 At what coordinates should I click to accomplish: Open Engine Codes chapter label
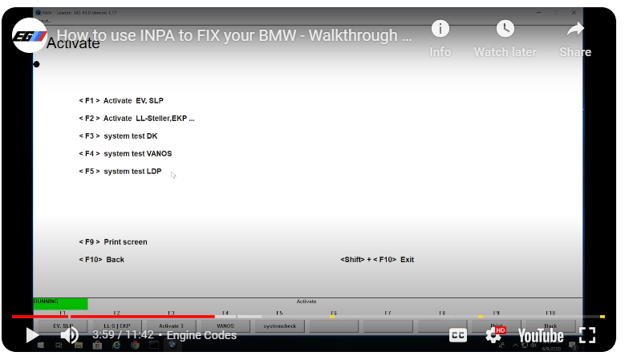click(201, 335)
